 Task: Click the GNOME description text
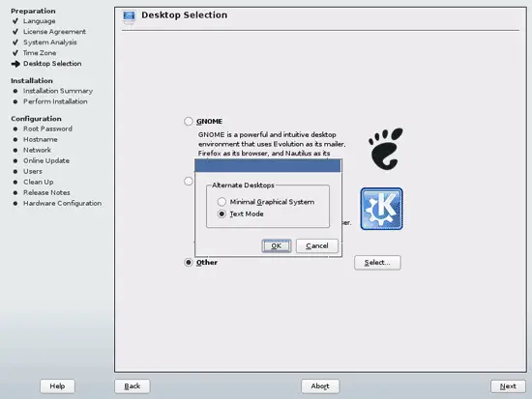pyautogui.click(x=272, y=144)
